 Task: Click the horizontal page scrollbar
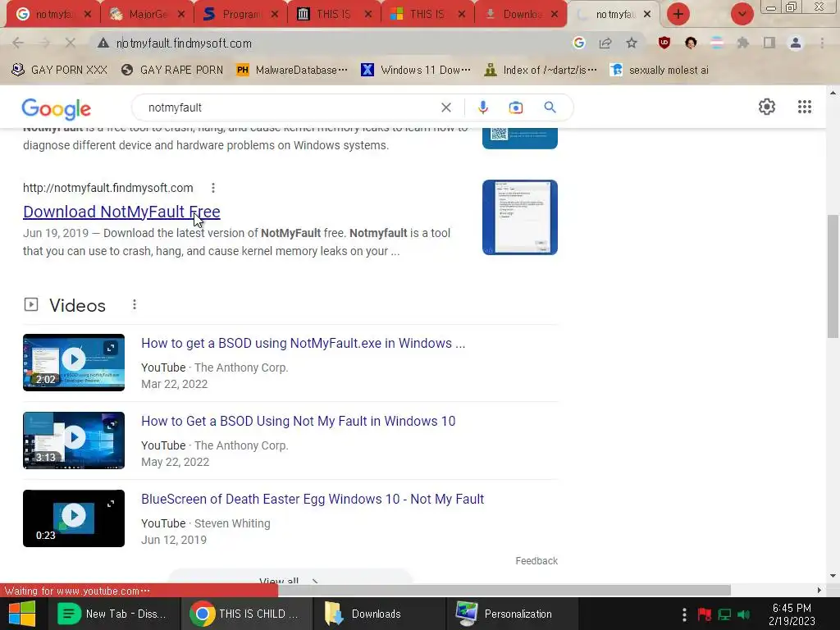pos(504,591)
